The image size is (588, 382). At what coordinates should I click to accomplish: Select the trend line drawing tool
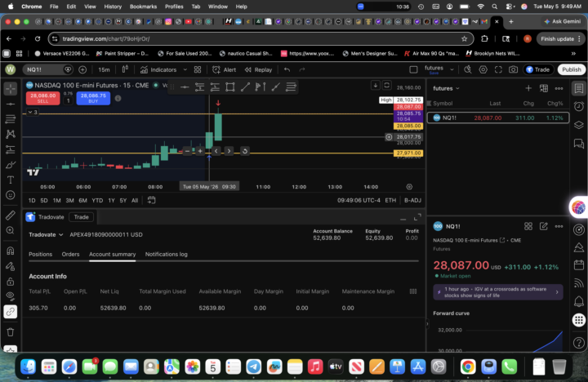pos(11,104)
